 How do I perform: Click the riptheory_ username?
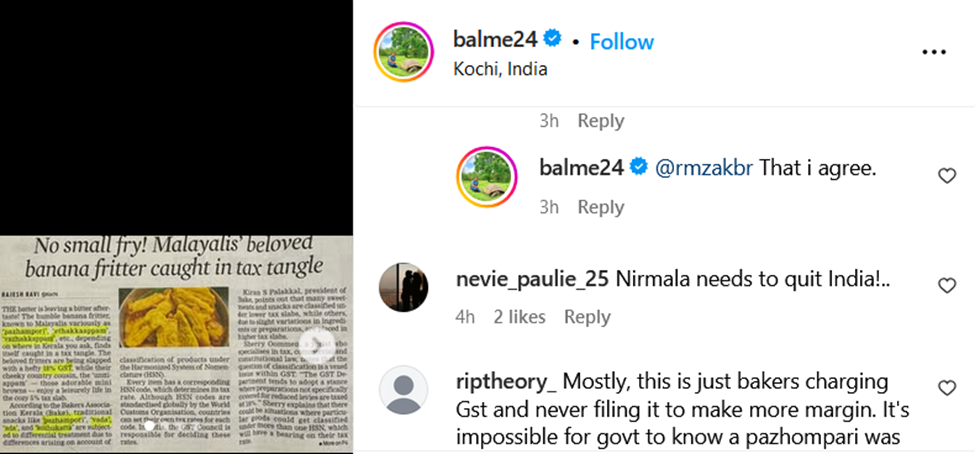click(x=505, y=382)
